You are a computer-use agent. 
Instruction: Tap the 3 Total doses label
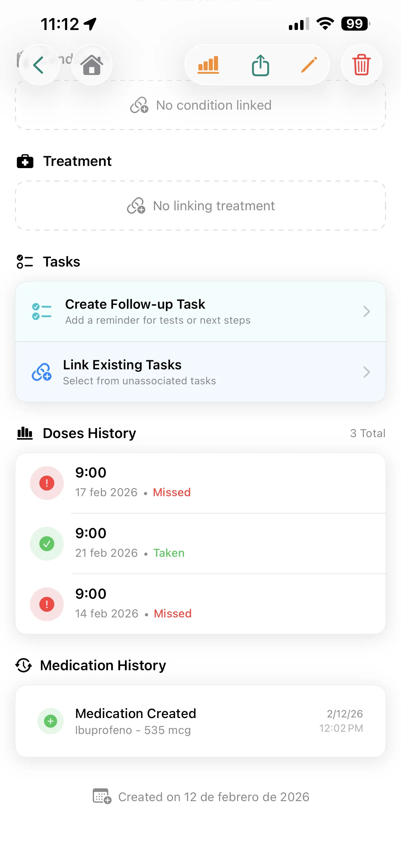pyautogui.click(x=367, y=433)
